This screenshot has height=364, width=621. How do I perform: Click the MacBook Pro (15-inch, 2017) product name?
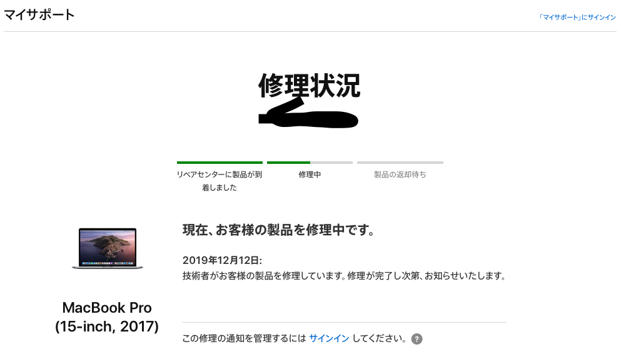coord(107,317)
